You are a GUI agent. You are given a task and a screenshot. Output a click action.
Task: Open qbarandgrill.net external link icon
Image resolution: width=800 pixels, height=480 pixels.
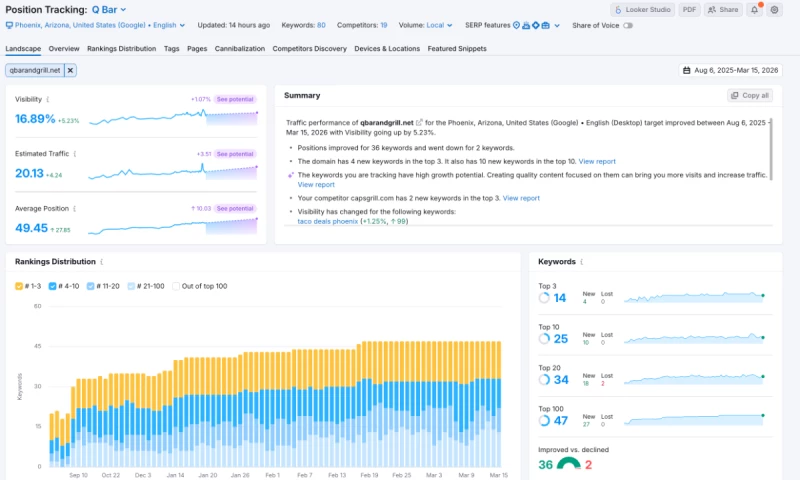pyautogui.click(x=419, y=122)
